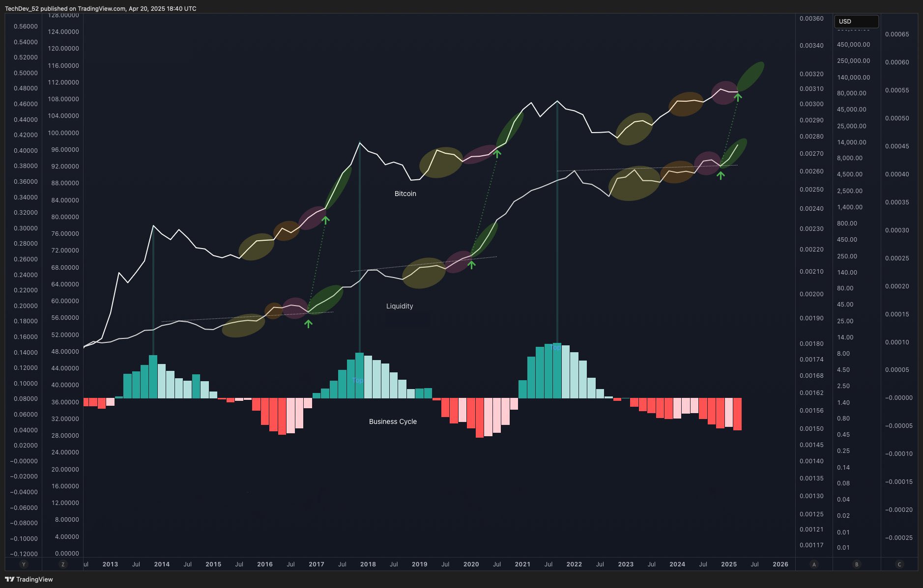The width and height of the screenshot is (923, 588).
Task: Click the 4.00000 price scale value
Action: coord(67,537)
